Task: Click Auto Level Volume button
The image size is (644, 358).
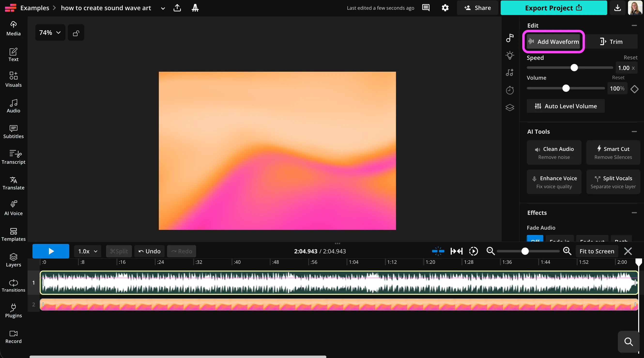Action: [566, 106]
